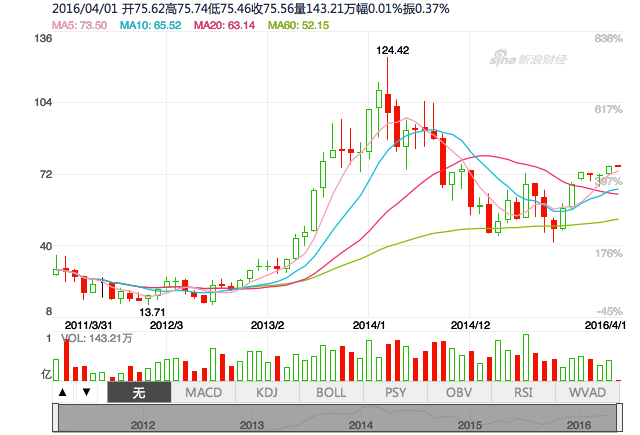Select the 无 (none) indicator tab
This screenshot has height=435, width=640.
[x=139, y=393]
